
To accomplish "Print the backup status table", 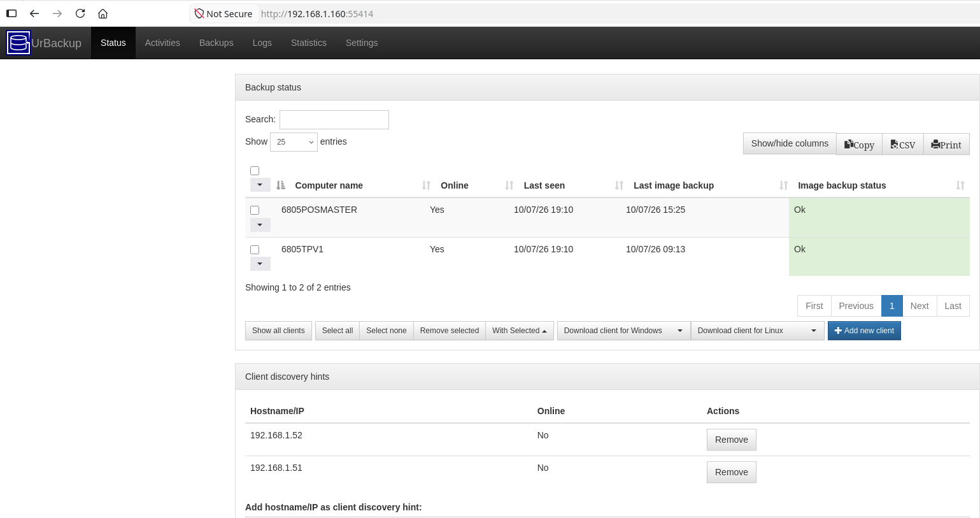I will tap(947, 145).
